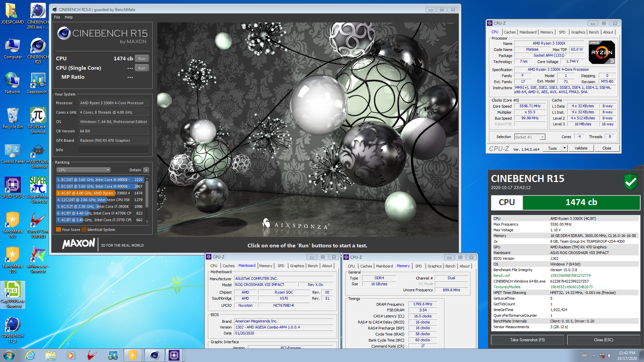Click the Textures/Models link in BenchMate
The height and width of the screenshot is (362, 644).
coord(507,287)
